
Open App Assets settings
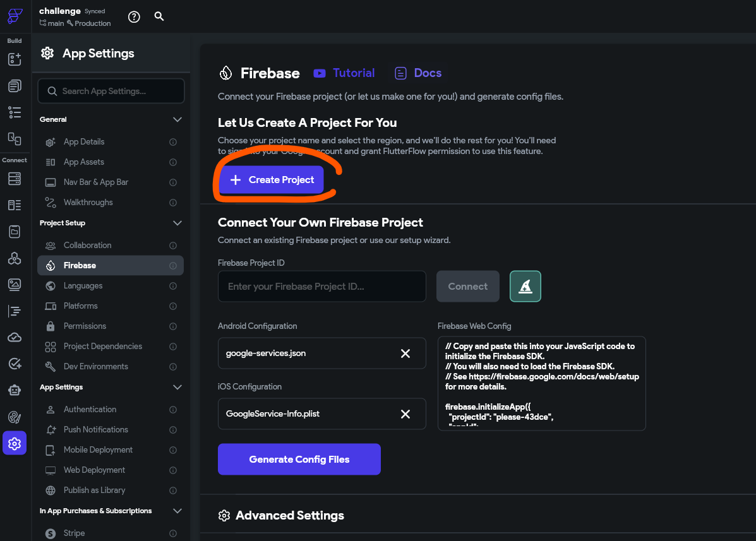[111, 162]
